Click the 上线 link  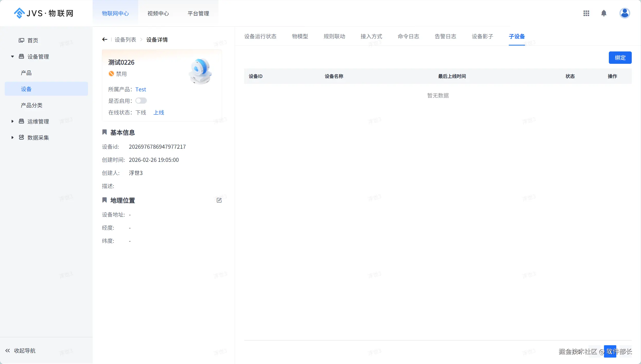(x=159, y=112)
